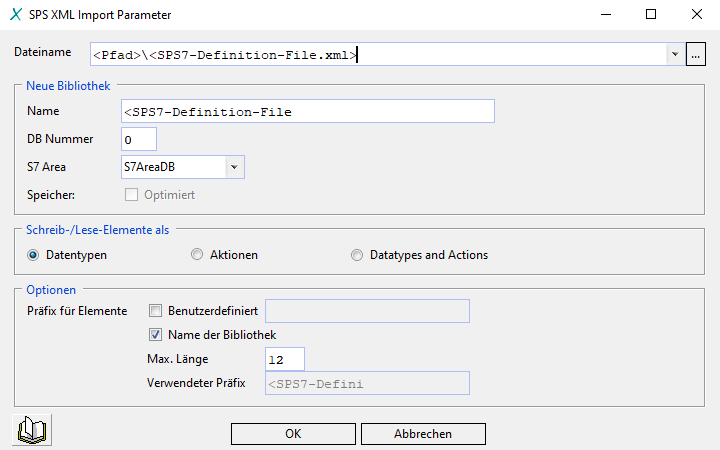
Task: Click the Verwendeter Präfix field
Action: coord(366,383)
